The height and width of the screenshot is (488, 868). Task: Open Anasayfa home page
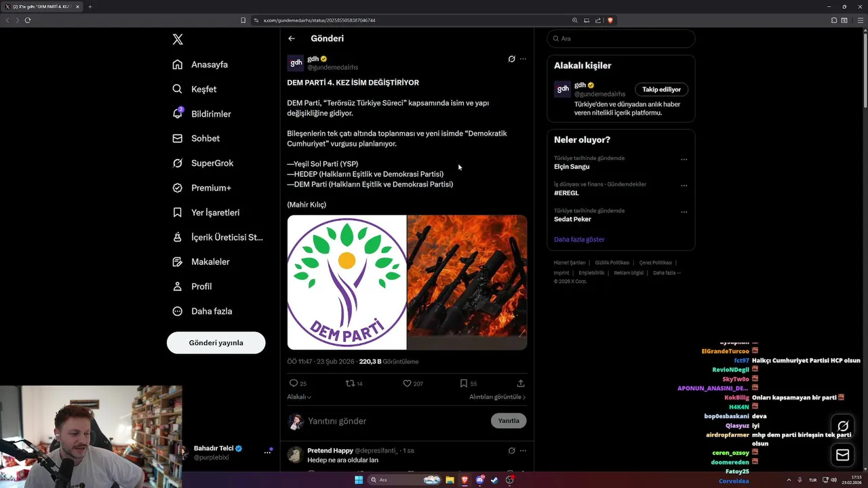tap(200, 64)
